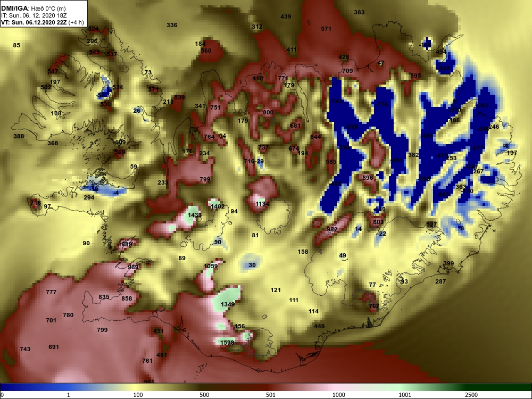
Task: Pick the value '439' near the top
Action: (286, 16)
